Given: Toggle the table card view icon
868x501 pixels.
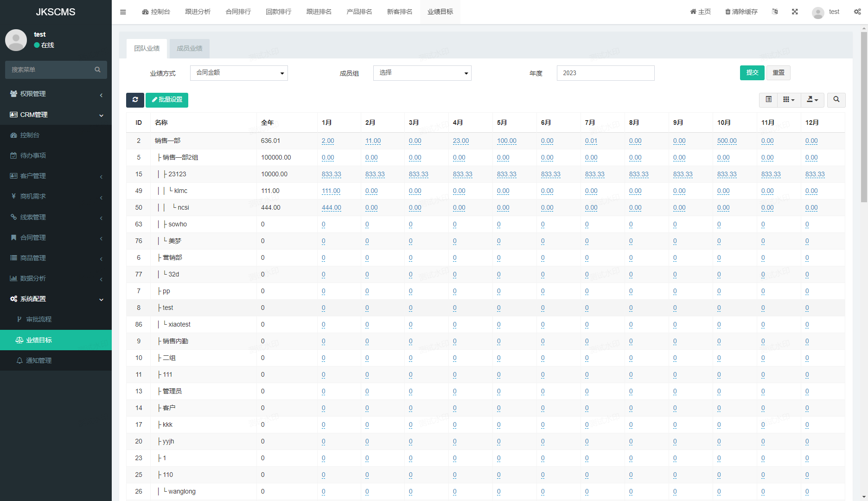Looking at the screenshot, I should click(x=768, y=100).
